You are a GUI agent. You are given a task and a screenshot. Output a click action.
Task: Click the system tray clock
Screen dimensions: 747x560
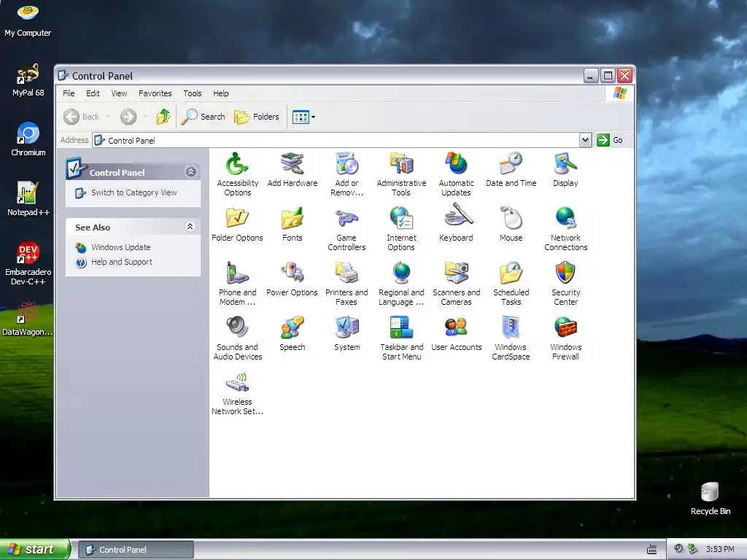pyautogui.click(x=720, y=549)
